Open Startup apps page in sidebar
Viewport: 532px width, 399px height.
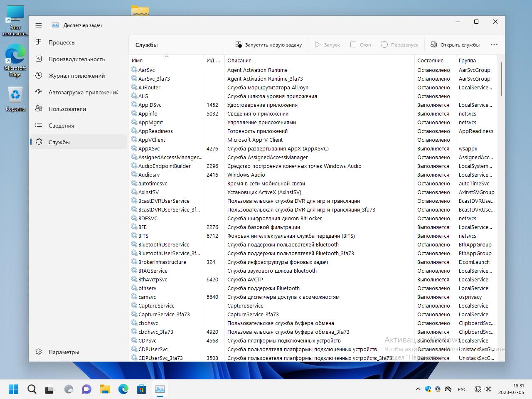click(83, 92)
